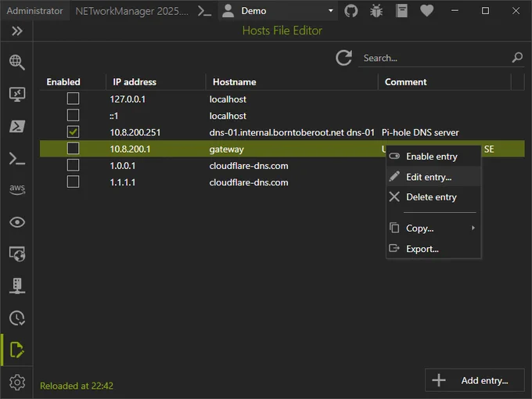
Task: Toggle checkbox for 10.8.200.1 gateway
Action: pos(73,149)
